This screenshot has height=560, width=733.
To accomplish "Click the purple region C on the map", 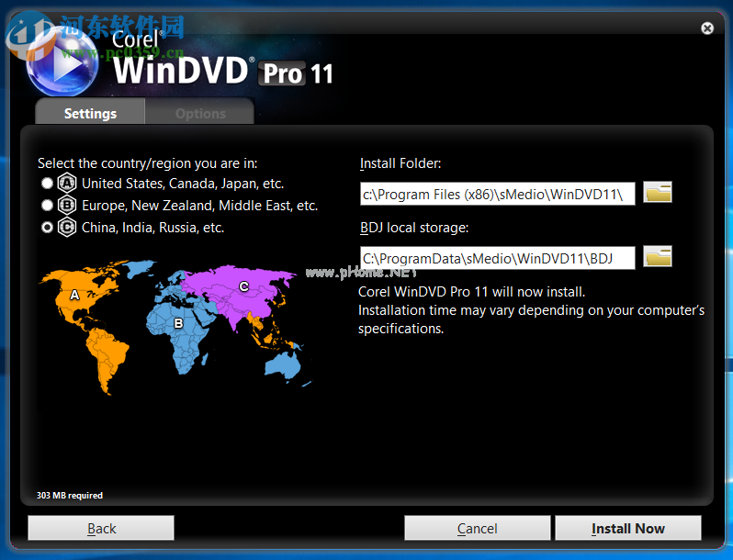I will (x=243, y=286).
